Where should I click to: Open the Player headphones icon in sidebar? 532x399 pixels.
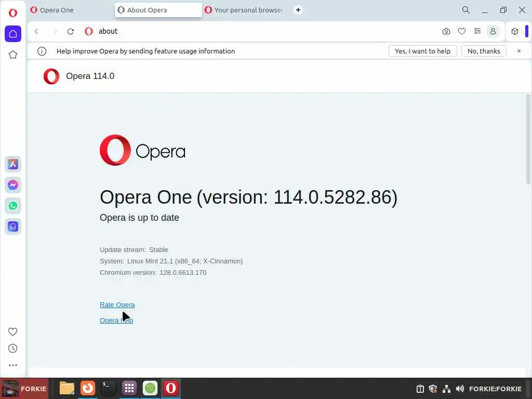click(13, 227)
